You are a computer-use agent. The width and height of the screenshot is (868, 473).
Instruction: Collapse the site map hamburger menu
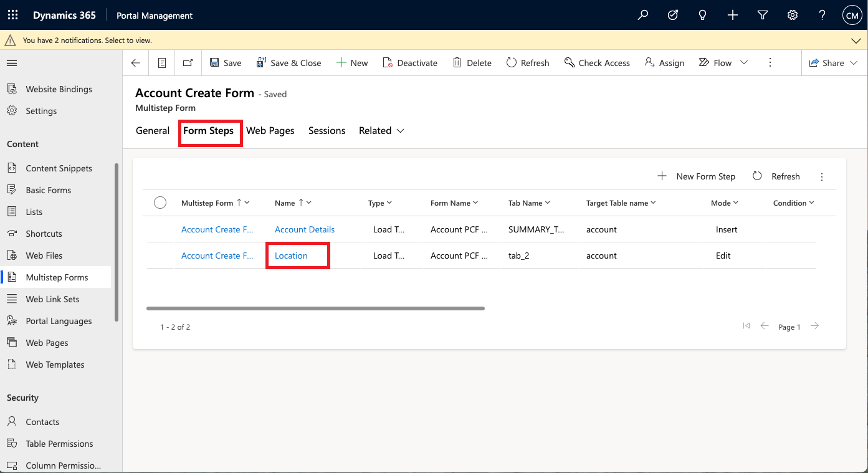pyautogui.click(x=12, y=63)
